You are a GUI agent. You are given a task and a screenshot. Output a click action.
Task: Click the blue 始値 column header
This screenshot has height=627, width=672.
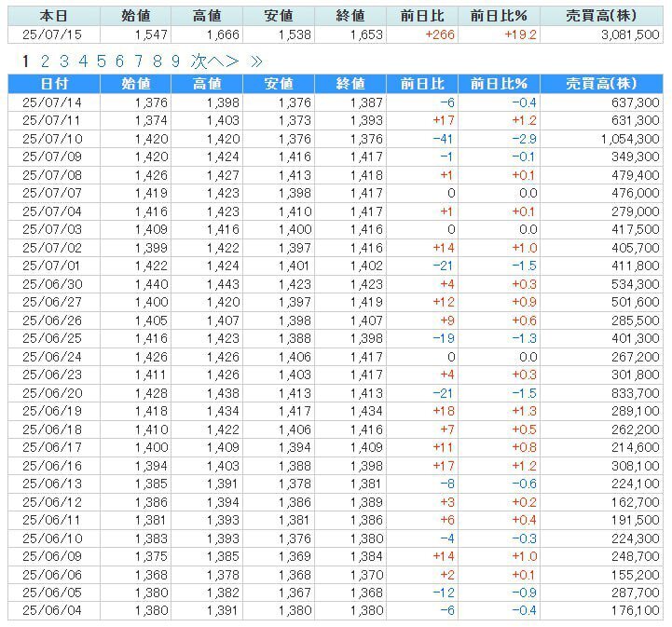tap(135, 84)
